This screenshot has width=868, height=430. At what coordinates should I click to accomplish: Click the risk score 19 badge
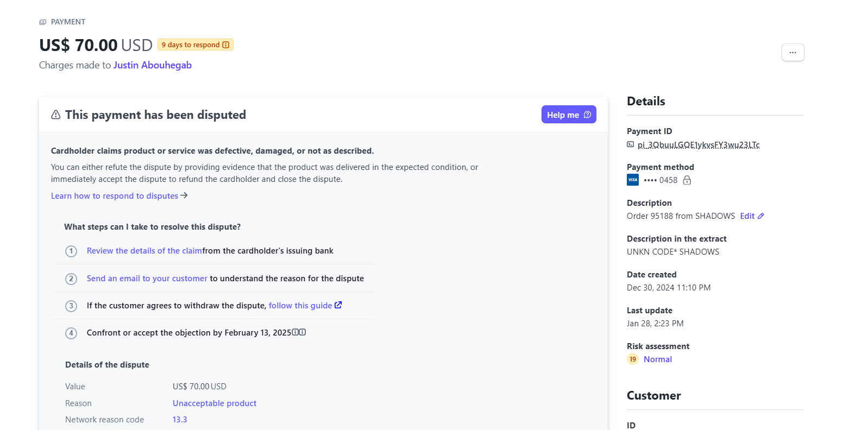(633, 359)
